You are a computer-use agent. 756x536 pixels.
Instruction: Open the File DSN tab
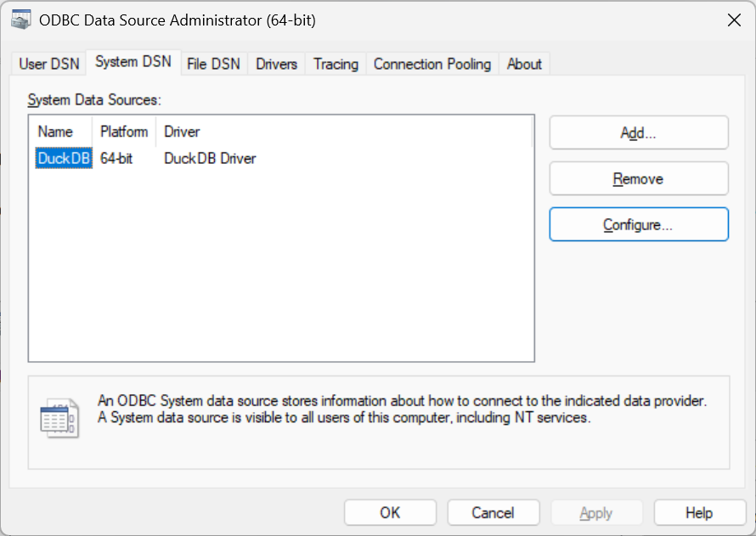pos(213,63)
